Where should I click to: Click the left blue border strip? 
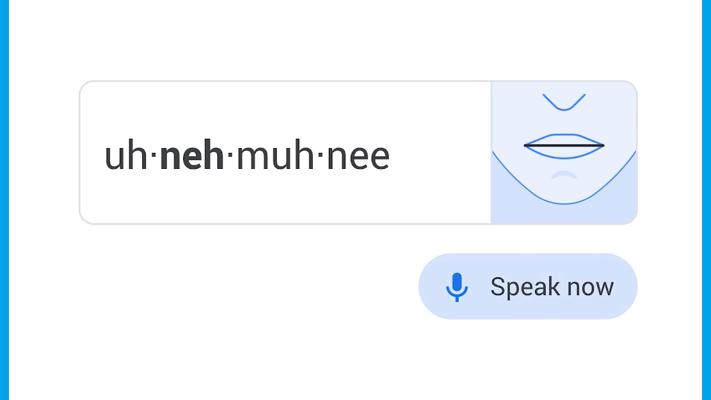point(3,200)
